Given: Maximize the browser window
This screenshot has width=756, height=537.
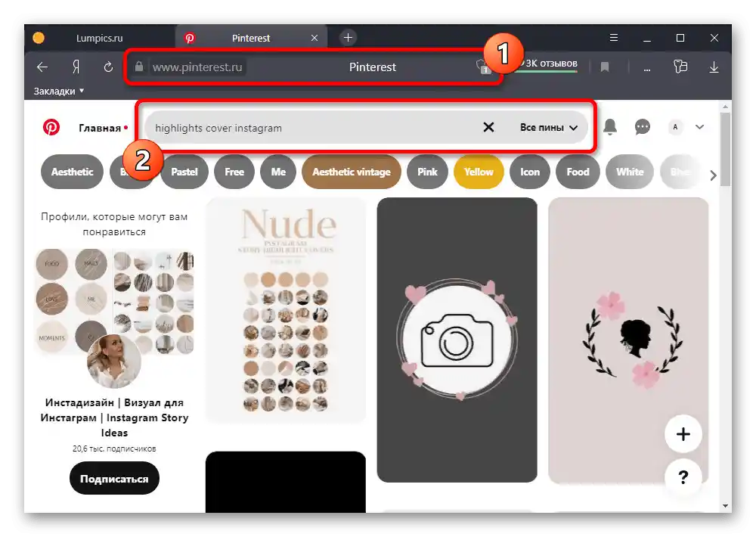Looking at the screenshot, I should [x=680, y=38].
